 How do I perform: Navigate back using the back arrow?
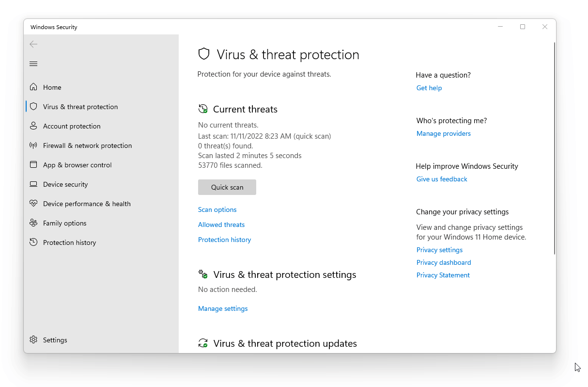point(33,44)
